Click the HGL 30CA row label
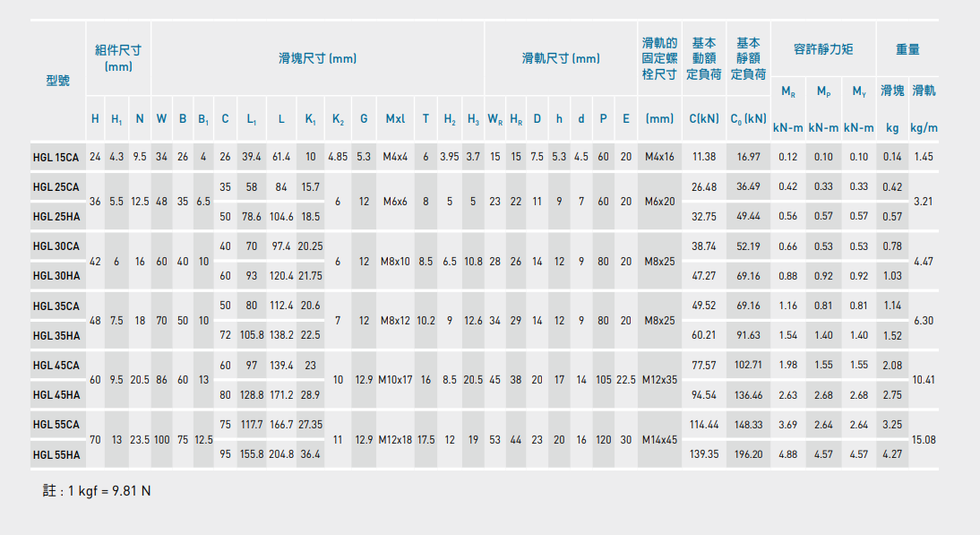 [x=56, y=246]
